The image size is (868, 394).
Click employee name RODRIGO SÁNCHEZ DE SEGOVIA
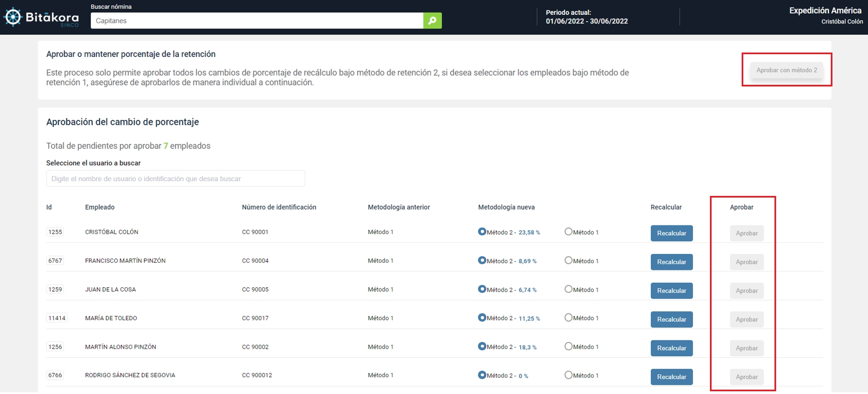pos(130,375)
